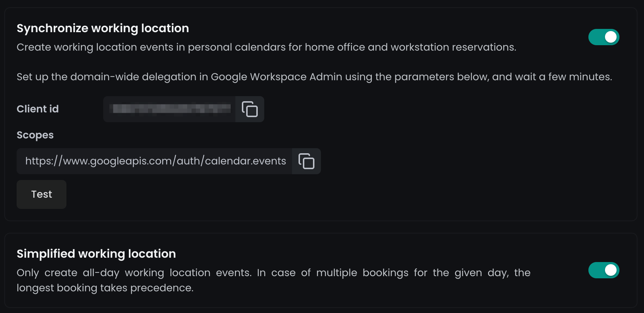This screenshot has height=313, width=644.
Task: Click "home office and workstation reservations" text
Action: click(x=410, y=47)
